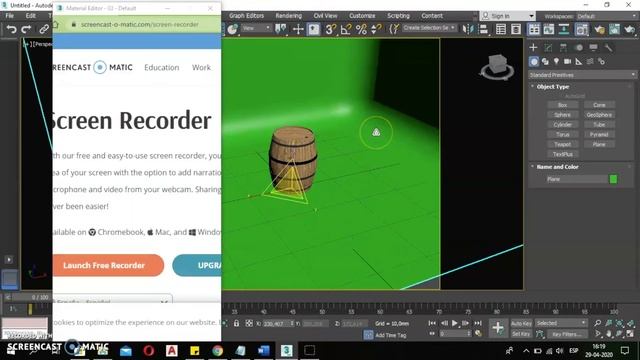Image resolution: width=640 pixels, height=360 pixels.
Task: Click the Sphere primitive button
Action: (562, 115)
